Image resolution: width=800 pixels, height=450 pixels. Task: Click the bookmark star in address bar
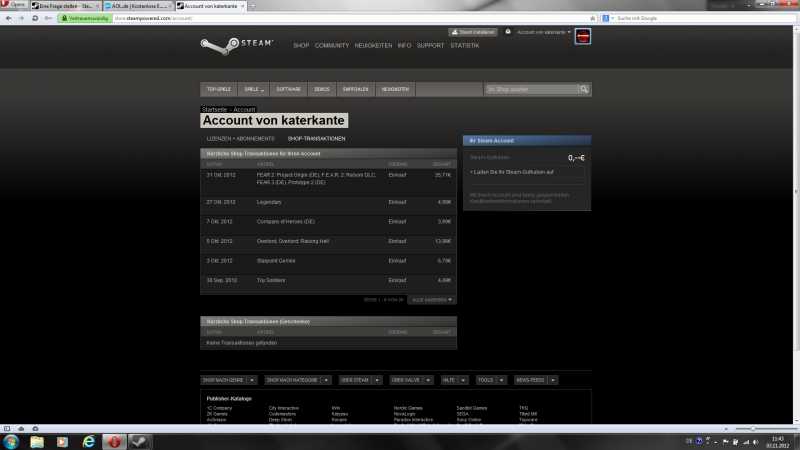tap(592, 18)
